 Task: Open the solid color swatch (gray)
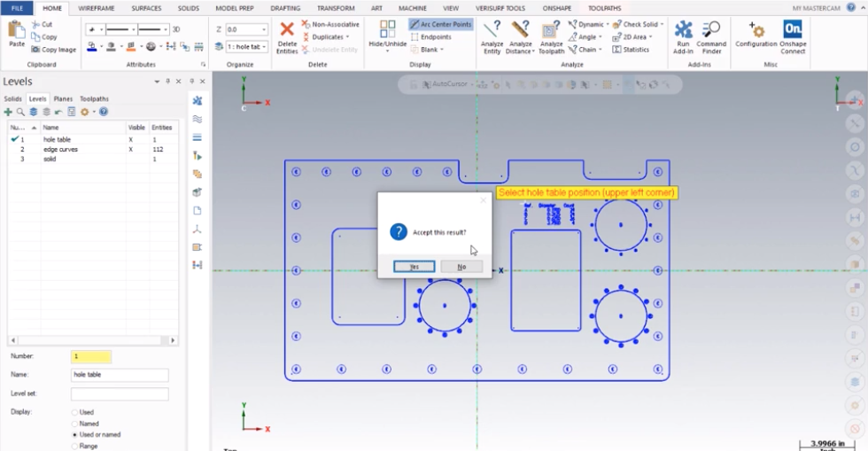(x=112, y=47)
